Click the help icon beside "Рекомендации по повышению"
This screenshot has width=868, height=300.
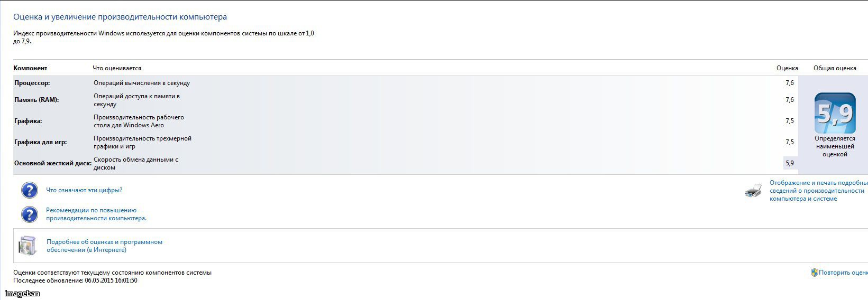[30, 214]
